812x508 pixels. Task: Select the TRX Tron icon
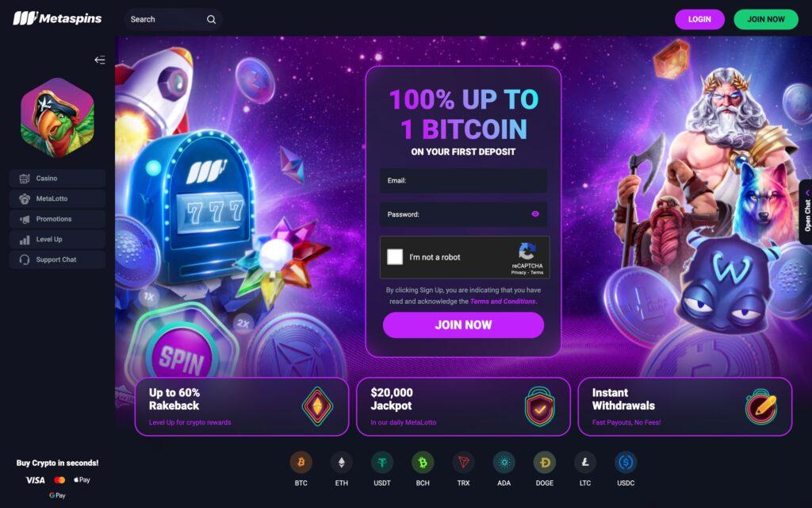(463, 462)
